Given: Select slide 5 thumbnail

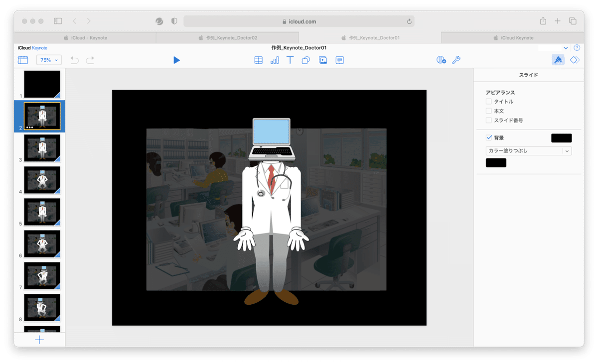Looking at the screenshot, I should 42,212.
